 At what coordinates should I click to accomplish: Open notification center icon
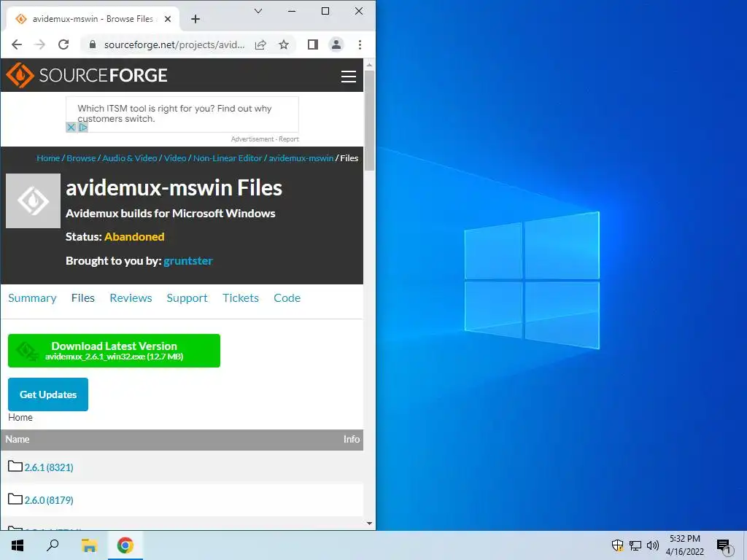724,545
